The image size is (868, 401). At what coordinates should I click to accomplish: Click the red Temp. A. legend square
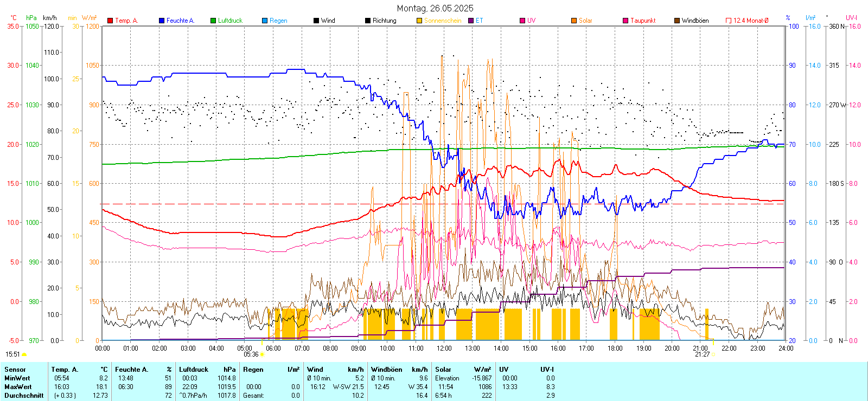tap(110, 21)
